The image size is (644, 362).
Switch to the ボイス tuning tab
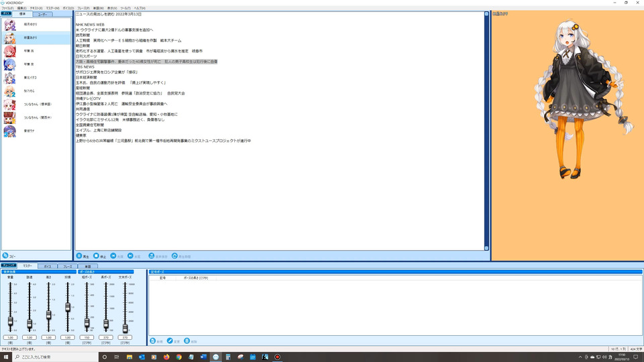pos(48,266)
